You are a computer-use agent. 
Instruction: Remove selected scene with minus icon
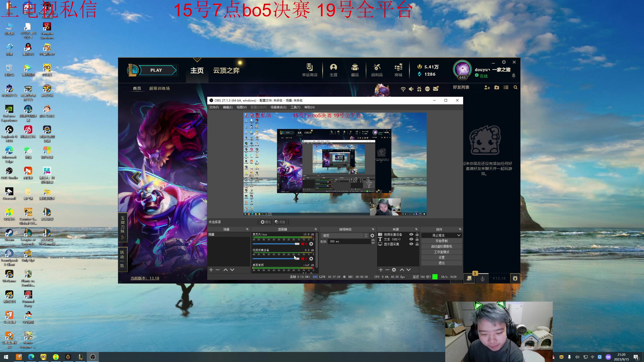(x=218, y=270)
